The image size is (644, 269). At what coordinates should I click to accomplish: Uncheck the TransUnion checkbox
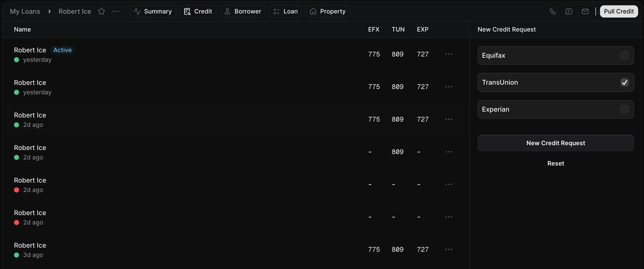point(625,82)
